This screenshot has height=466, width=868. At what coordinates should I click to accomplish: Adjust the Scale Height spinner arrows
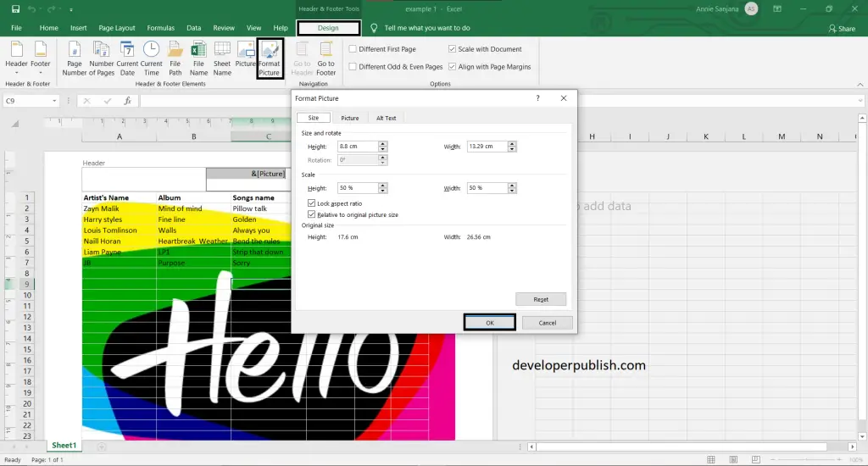[382, 188]
